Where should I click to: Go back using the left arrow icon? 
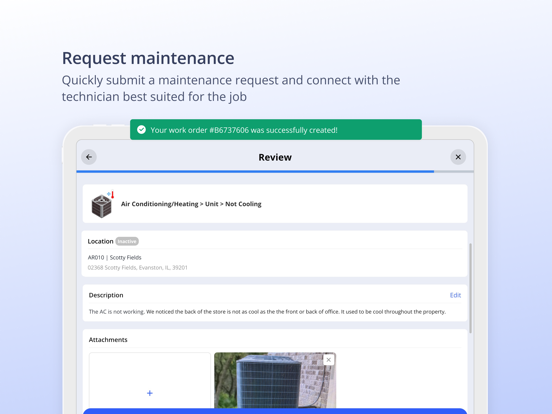coord(89,157)
